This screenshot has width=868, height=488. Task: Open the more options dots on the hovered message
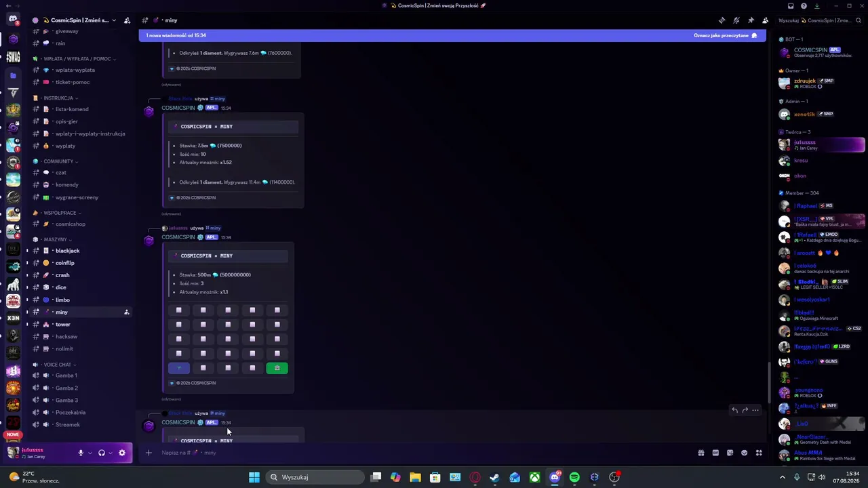point(755,410)
